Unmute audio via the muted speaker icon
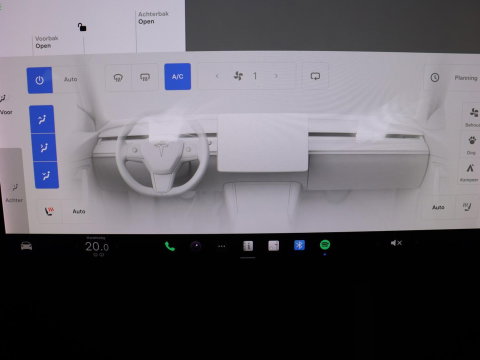Viewport: 480px width, 360px height. [x=396, y=243]
